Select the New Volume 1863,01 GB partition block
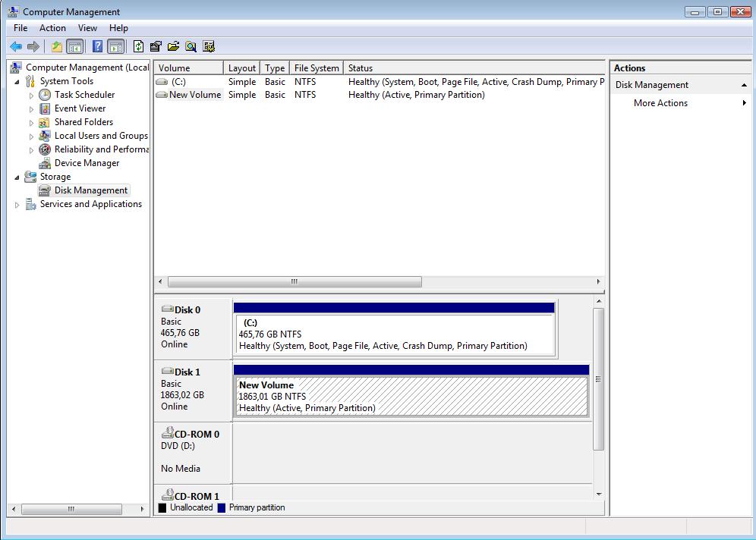This screenshot has height=540, width=756. click(x=411, y=391)
